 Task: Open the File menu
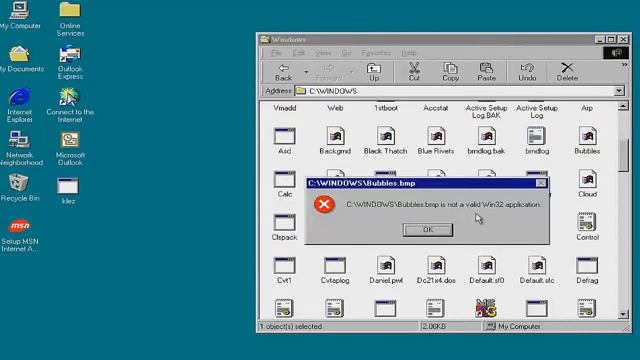coord(276,53)
